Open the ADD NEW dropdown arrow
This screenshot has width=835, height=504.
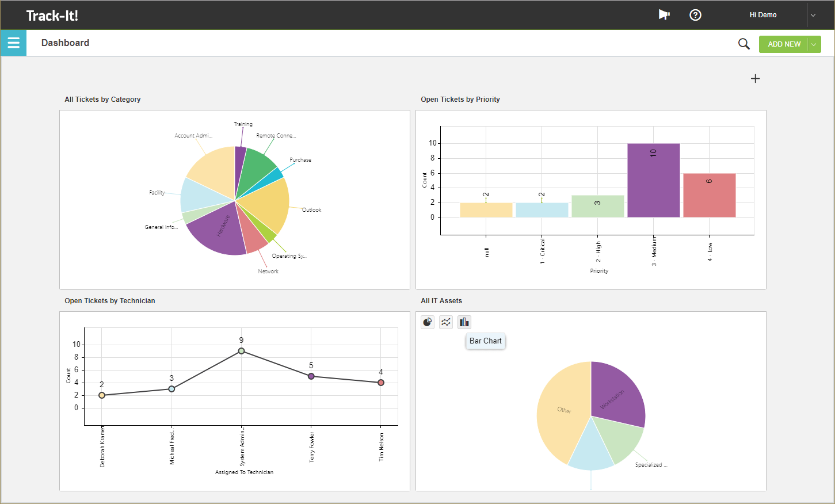point(813,44)
